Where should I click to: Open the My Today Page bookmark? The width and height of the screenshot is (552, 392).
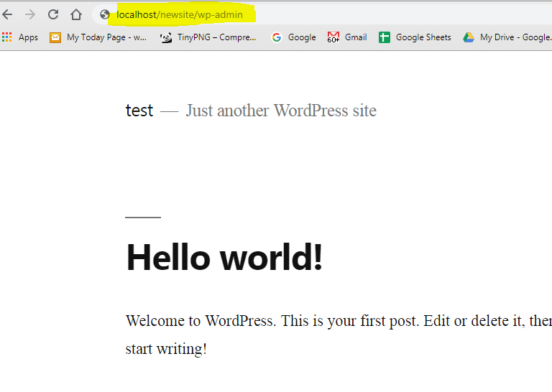[x=106, y=37]
